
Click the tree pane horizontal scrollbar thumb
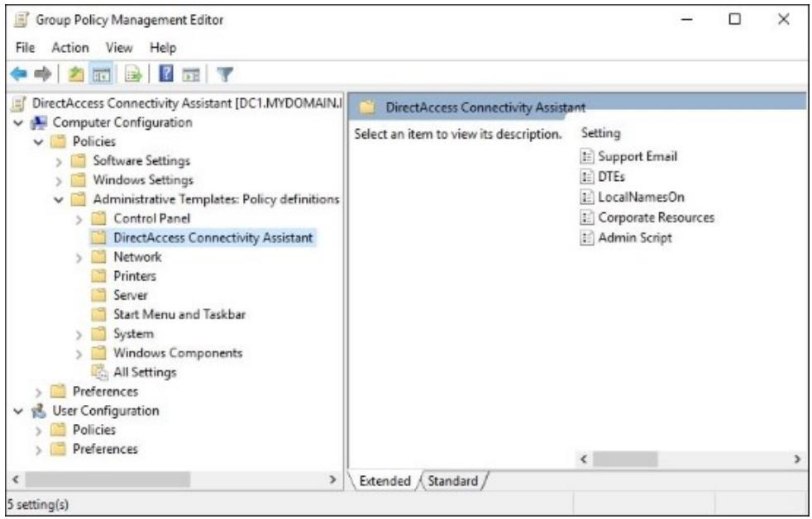point(107,479)
